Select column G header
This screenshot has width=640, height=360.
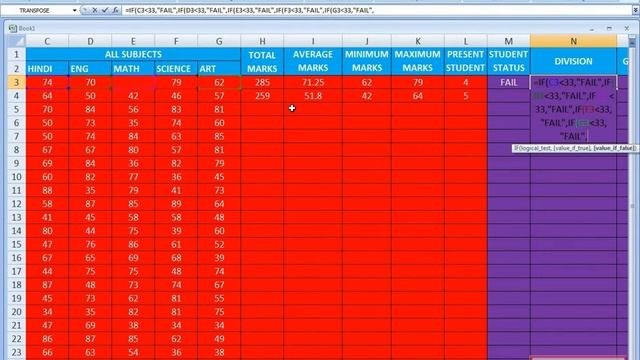(219, 41)
